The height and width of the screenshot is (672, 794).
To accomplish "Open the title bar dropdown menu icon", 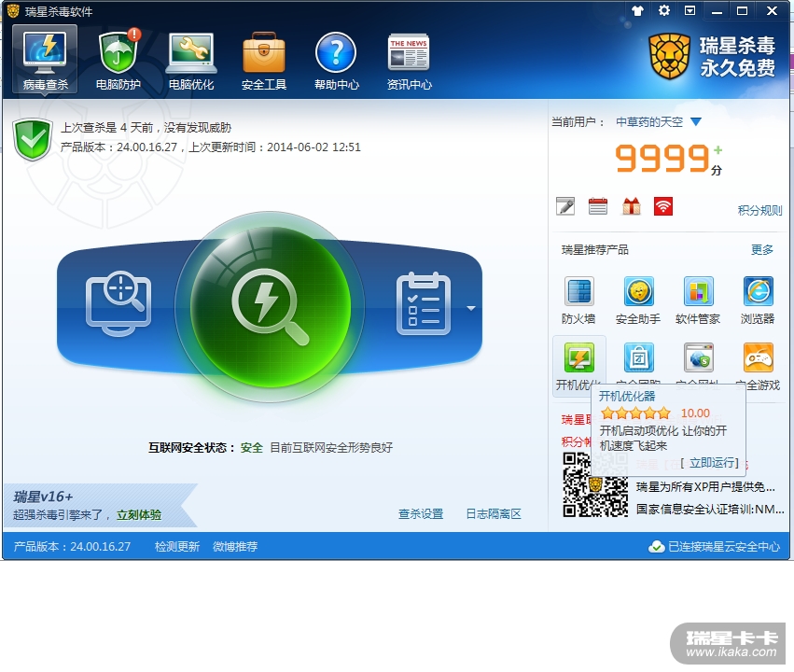I will pos(690,10).
